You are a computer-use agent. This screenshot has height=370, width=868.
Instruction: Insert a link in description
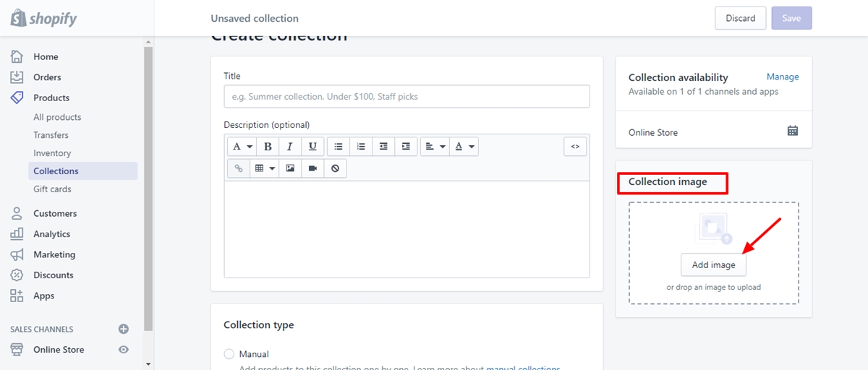[238, 168]
